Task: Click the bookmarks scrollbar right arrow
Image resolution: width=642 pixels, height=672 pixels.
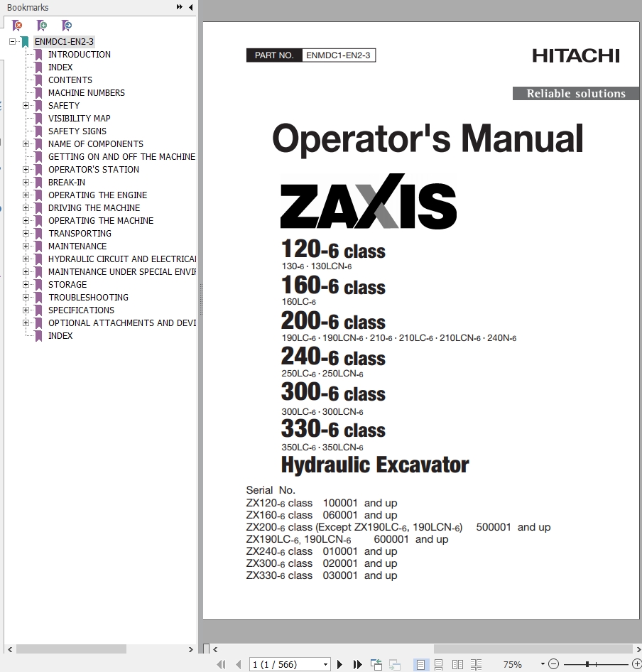Action: (191, 649)
